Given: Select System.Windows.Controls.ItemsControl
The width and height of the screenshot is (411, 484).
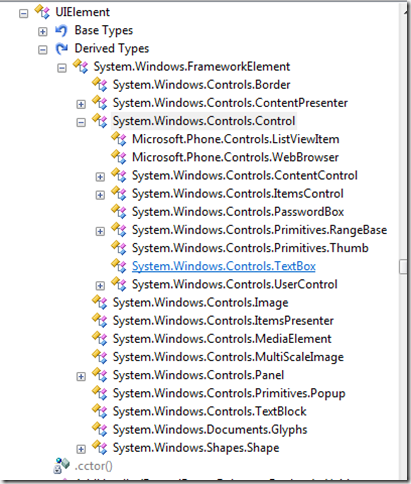Looking at the screenshot, I should pyautogui.click(x=238, y=194).
